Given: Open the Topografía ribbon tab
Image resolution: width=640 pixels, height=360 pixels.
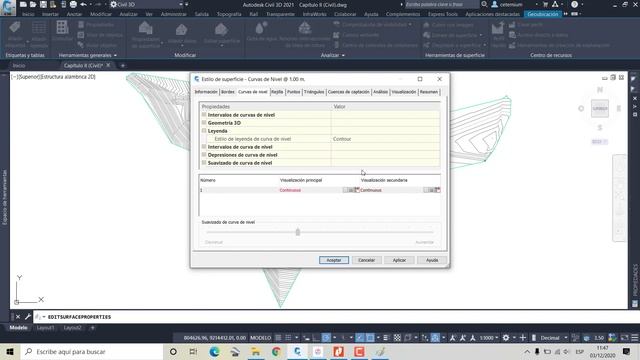Looking at the screenshot, I should click(229, 14).
